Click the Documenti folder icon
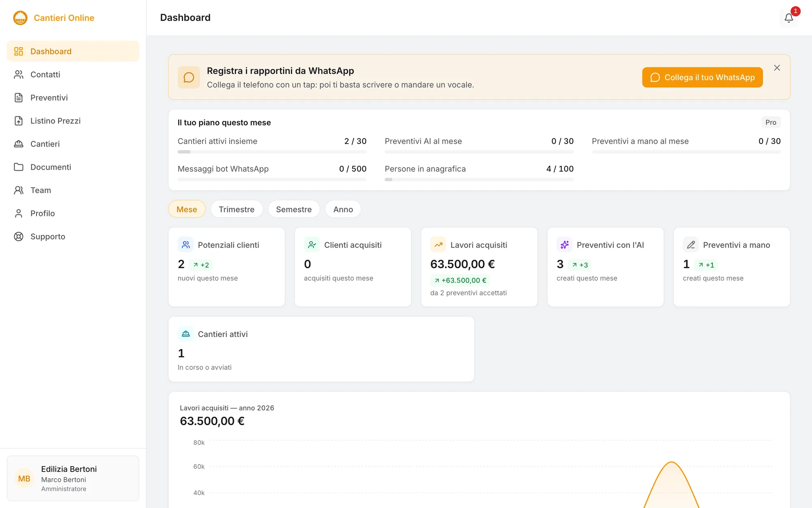The image size is (812, 508). click(19, 167)
